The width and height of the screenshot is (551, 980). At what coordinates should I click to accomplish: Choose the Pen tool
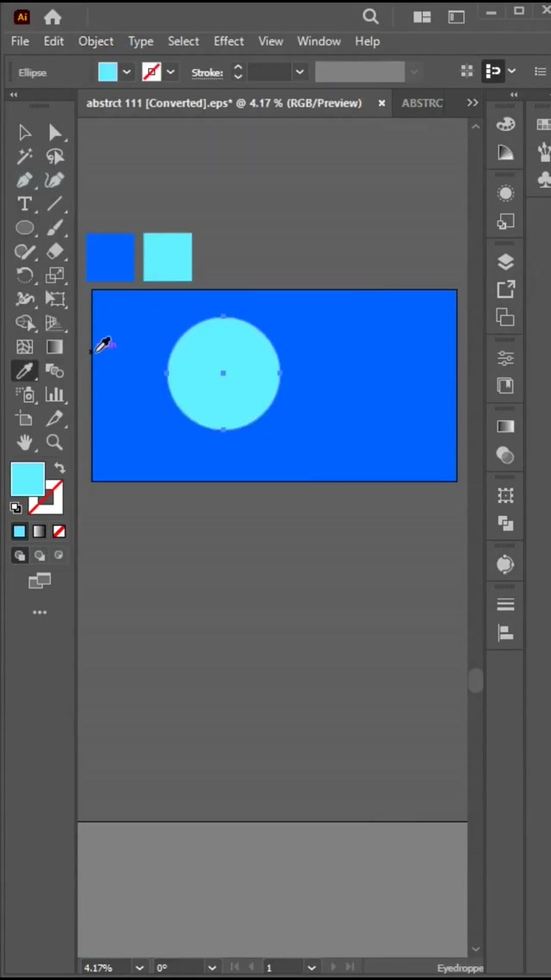pyautogui.click(x=24, y=180)
